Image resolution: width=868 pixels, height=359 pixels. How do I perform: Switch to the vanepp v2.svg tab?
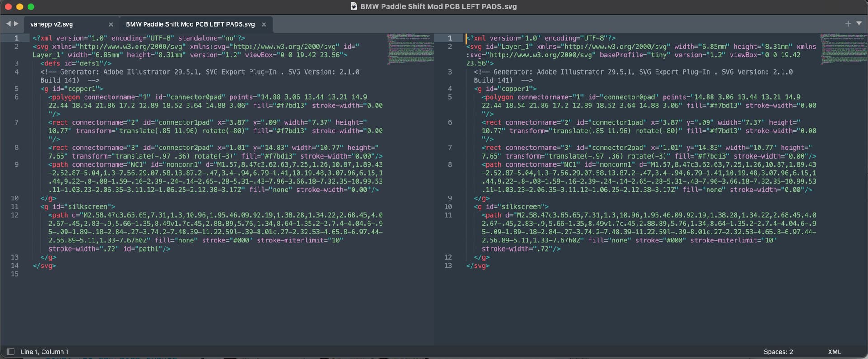point(52,24)
